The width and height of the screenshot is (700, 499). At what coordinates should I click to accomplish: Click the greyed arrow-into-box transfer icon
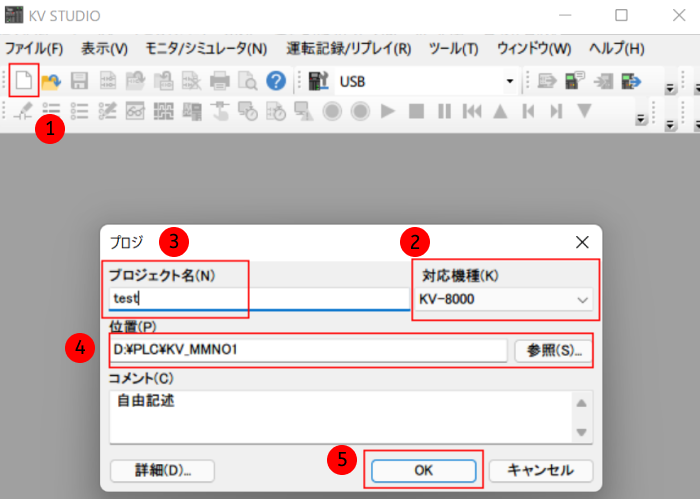coord(603,81)
